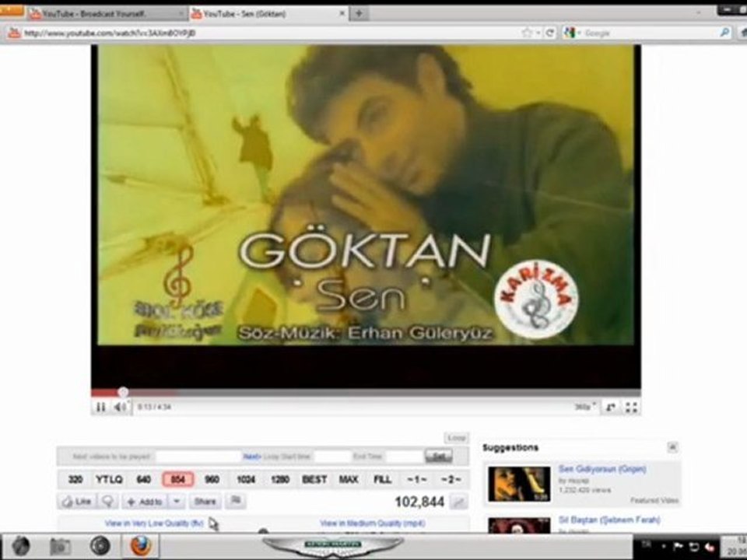Select the highlighted 854 player size
Viewport: 747px width, 560px height.
177,480
